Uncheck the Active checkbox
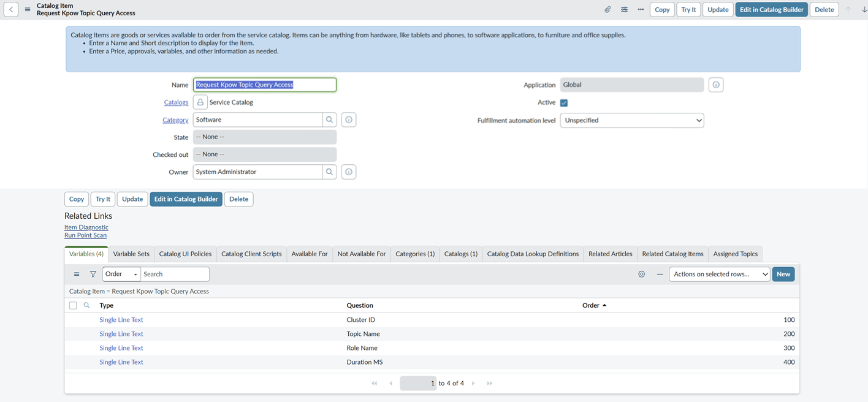Viewport: 868px width, 402px height. [x=564, y=103]
